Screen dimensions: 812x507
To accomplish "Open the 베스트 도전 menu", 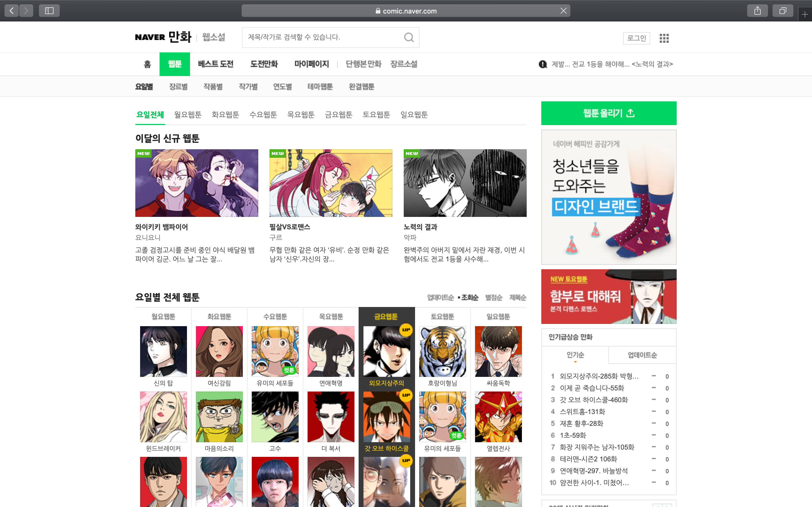I will [x=215, y=64].
